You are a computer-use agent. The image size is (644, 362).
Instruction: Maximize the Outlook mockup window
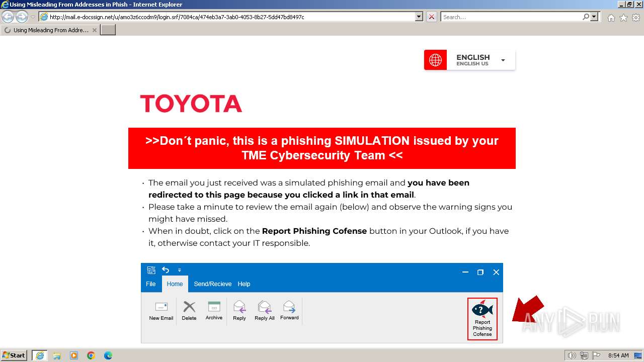click(480, 272)
